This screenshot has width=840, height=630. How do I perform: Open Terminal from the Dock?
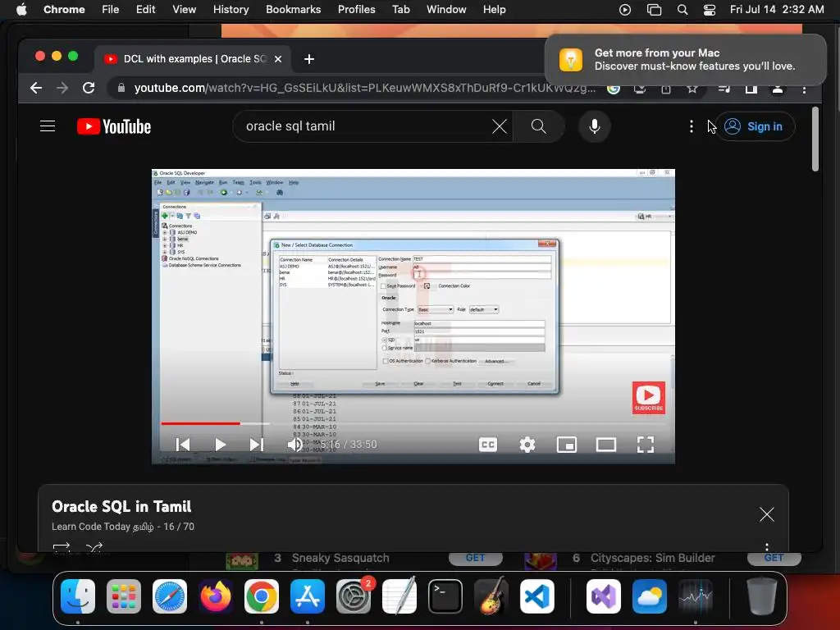[445, 596]
